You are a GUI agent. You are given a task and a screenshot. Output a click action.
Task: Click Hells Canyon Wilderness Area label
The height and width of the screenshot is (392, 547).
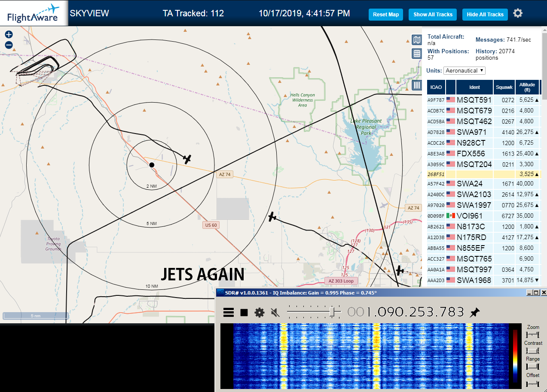point(302,100)
